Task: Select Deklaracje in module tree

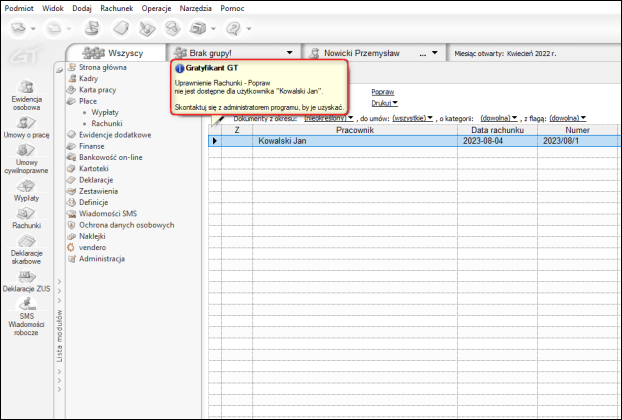Action: point(96,180)
